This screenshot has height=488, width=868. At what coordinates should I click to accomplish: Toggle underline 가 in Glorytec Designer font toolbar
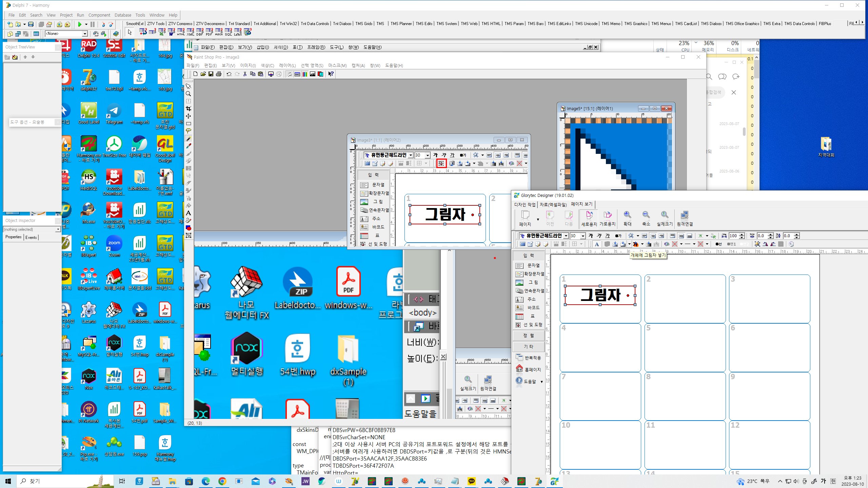[607, 236]
